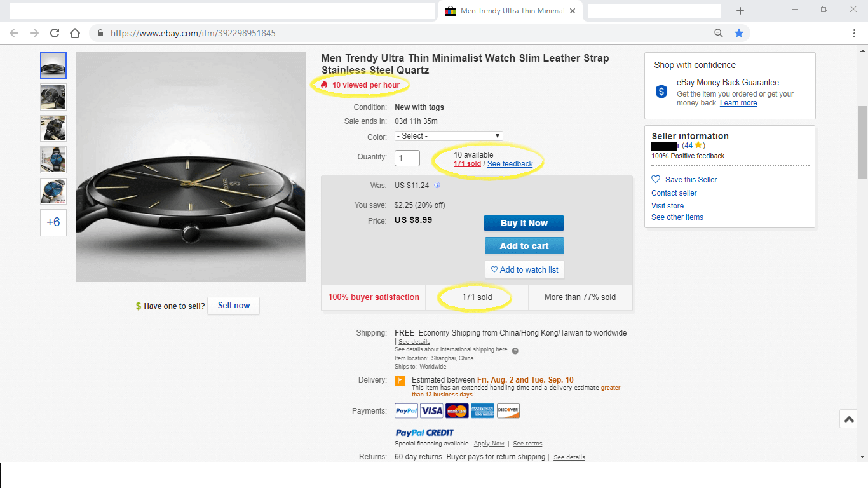Click the browser back arrow
Image resolution: width=868 pixels, height=488 pixels.
(14, 33)
